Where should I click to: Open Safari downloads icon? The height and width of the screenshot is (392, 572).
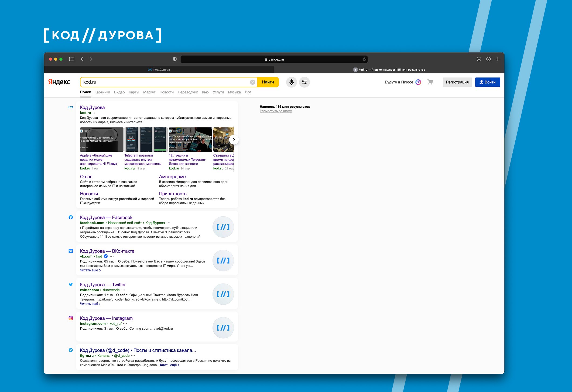[x=479, y=59]
